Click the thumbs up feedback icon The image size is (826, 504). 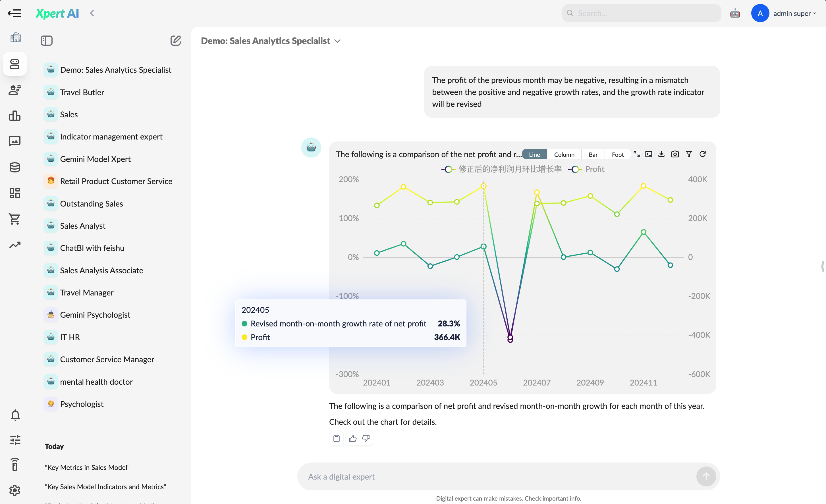tap(353, 438)
